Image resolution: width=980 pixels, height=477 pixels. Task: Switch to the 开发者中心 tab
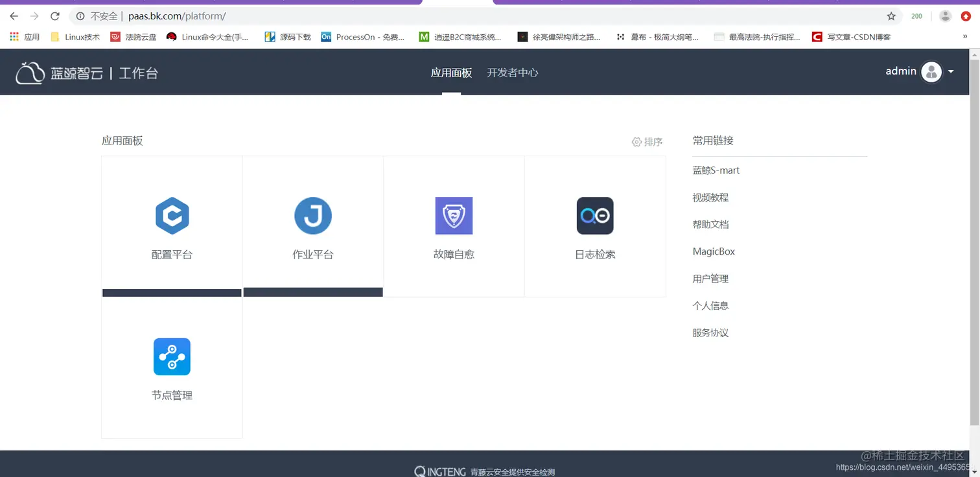tap(512, 73)
